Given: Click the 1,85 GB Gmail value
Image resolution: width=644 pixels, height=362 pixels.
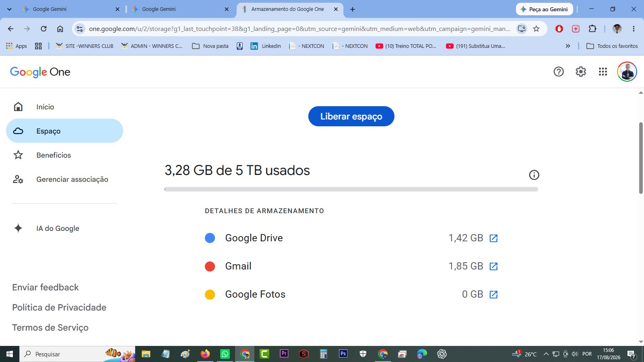Looking at the screenshot, I should tap(466, 266).
